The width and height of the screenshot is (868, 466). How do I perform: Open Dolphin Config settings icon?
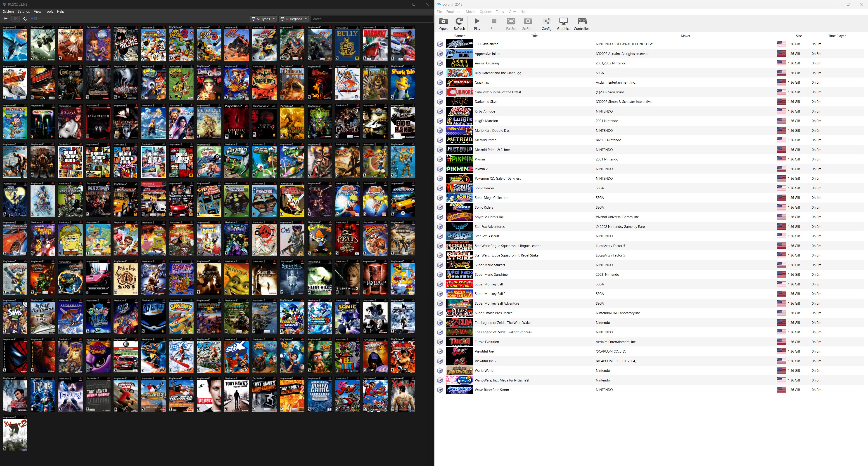[546, 24]
